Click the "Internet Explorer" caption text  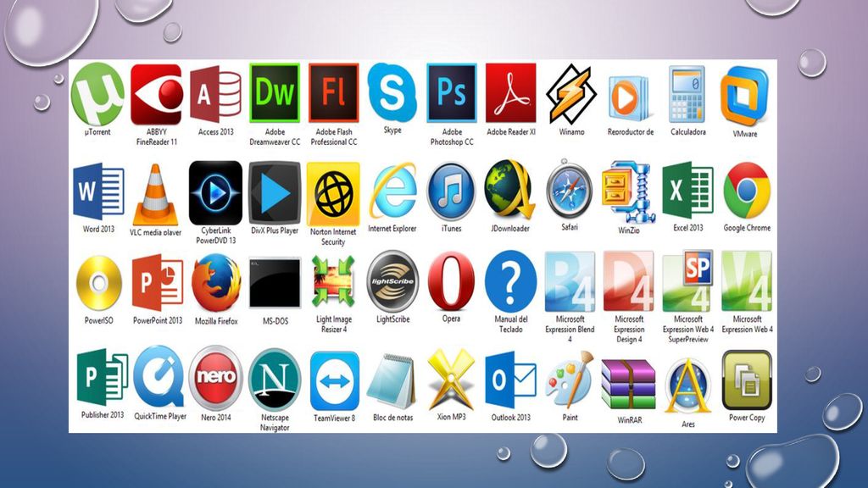392,229
